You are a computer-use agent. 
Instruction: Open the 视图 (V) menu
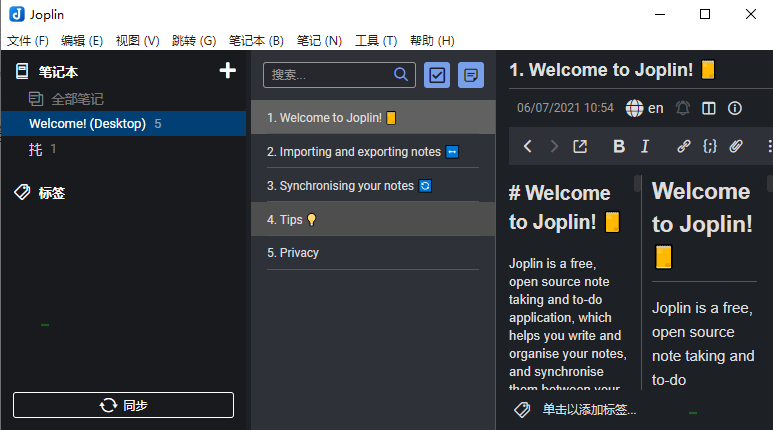[138, 40]
